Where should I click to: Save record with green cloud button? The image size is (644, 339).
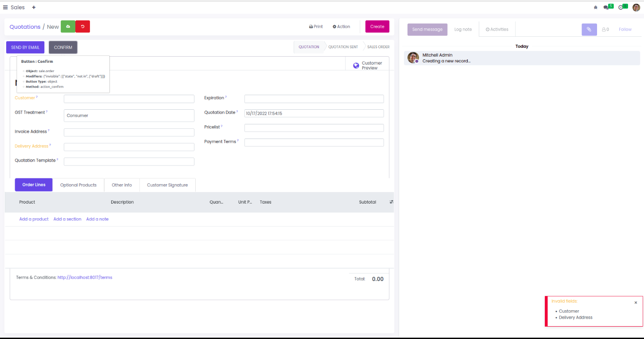tap(68, 27)
